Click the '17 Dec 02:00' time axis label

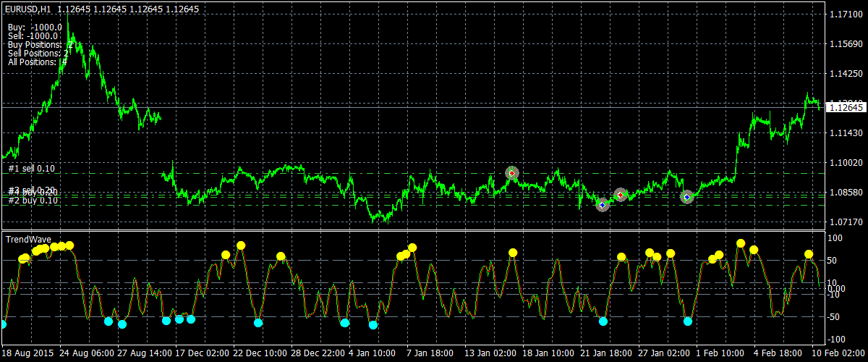pos(203,353)
